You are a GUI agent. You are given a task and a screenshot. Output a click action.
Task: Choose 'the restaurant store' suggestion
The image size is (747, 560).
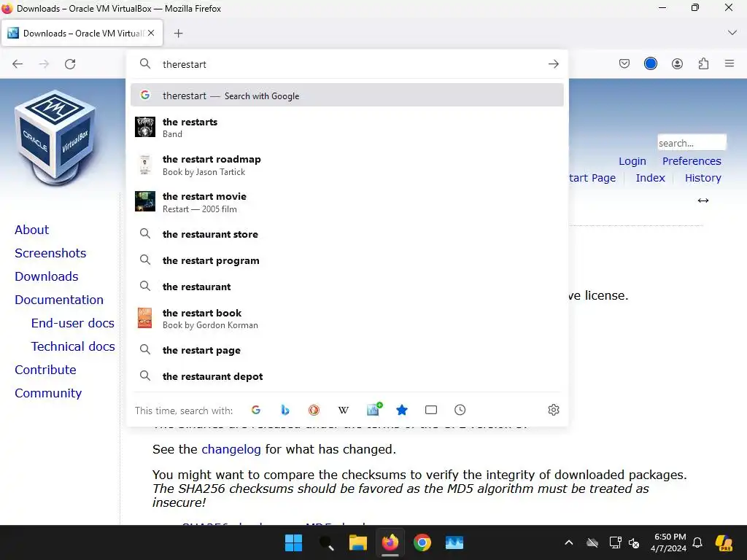347,234
